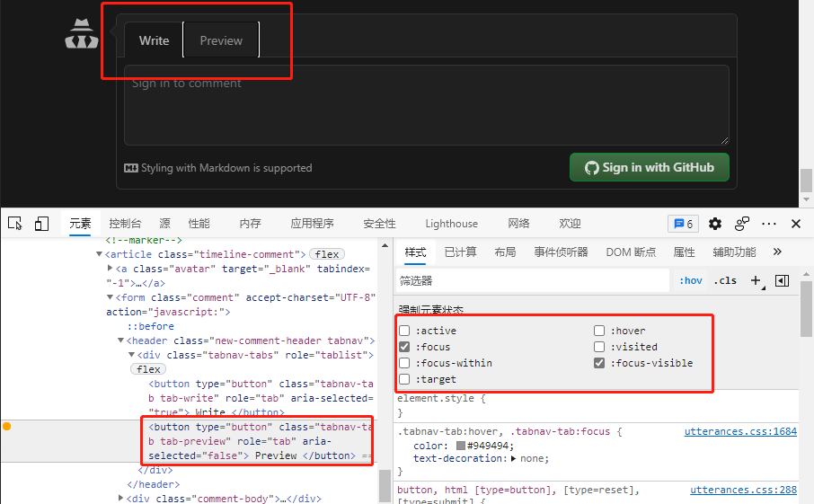Enable the :target state checkbox
This screenshot has height=504, width=814.
(x=404, y=379)
